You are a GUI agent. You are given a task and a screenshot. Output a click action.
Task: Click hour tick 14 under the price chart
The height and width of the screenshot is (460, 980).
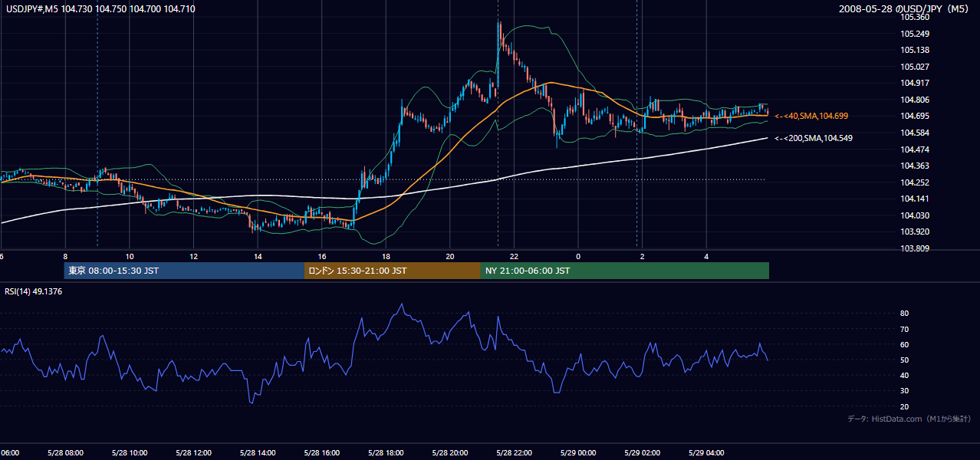(x=258, y=256)
